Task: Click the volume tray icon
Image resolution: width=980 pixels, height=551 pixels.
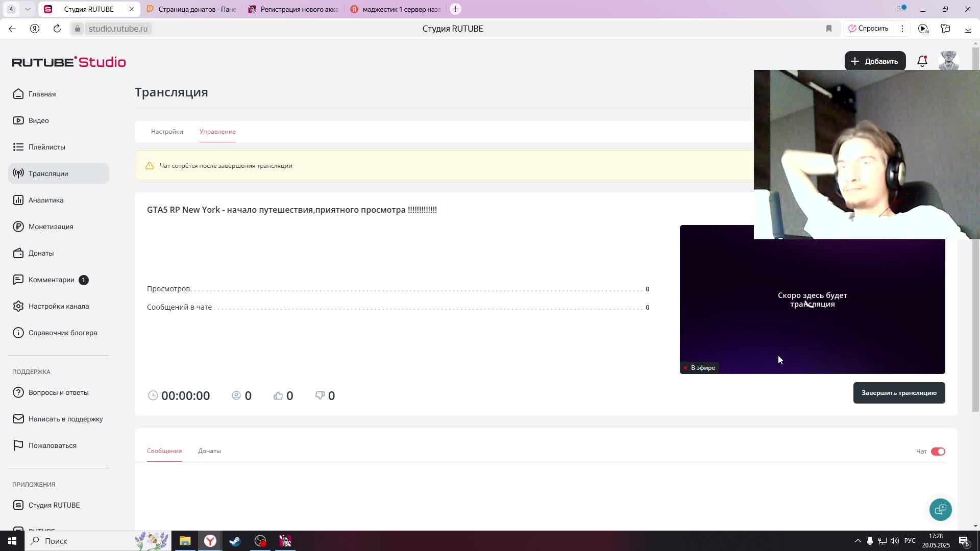Action: point(894,541)
